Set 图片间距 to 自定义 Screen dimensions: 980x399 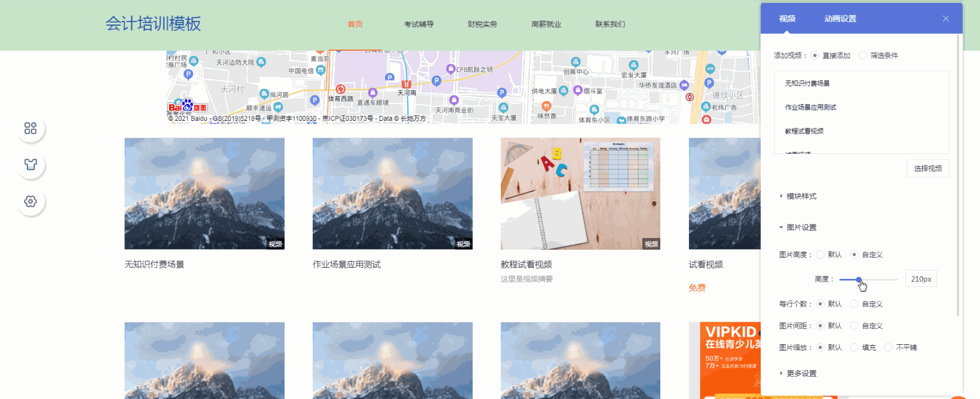pos(855,325)
